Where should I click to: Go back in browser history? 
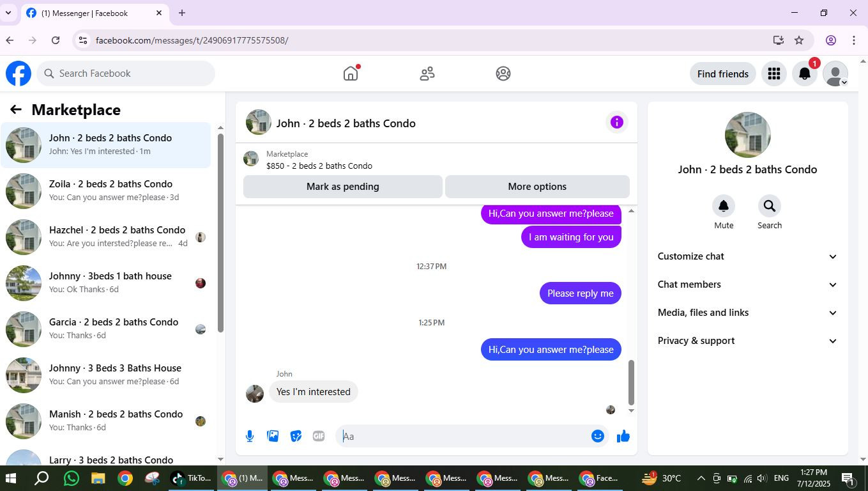[x=10, y=40]
